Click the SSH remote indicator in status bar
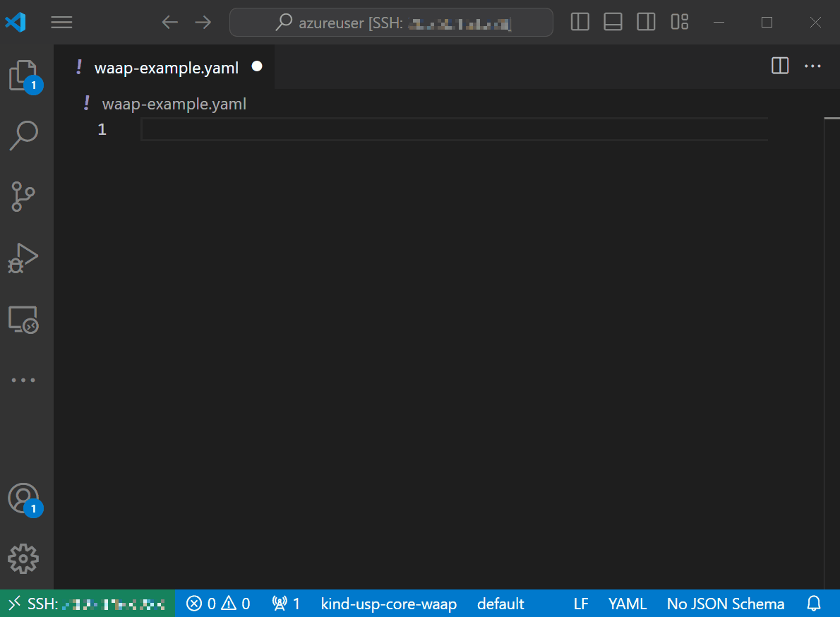Screen dimensions: 840x617 pyautogui.click(x=87, y=604)
